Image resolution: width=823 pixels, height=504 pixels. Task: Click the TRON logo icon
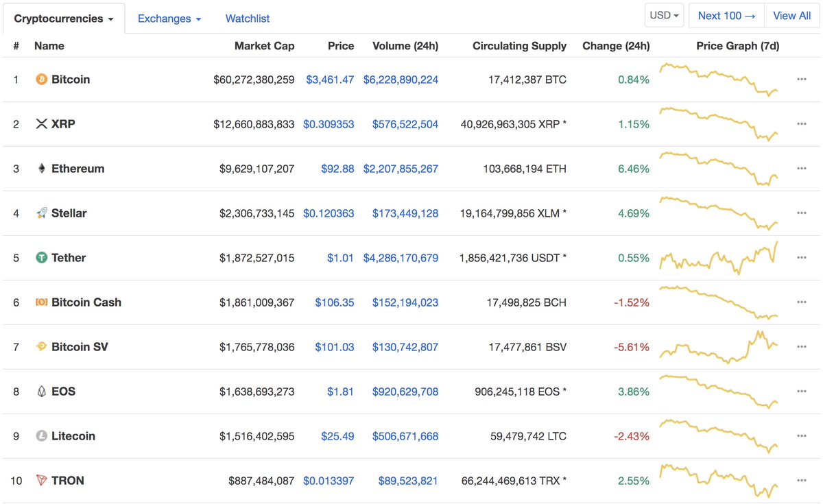pyautogui.click(x=41, y=481)
